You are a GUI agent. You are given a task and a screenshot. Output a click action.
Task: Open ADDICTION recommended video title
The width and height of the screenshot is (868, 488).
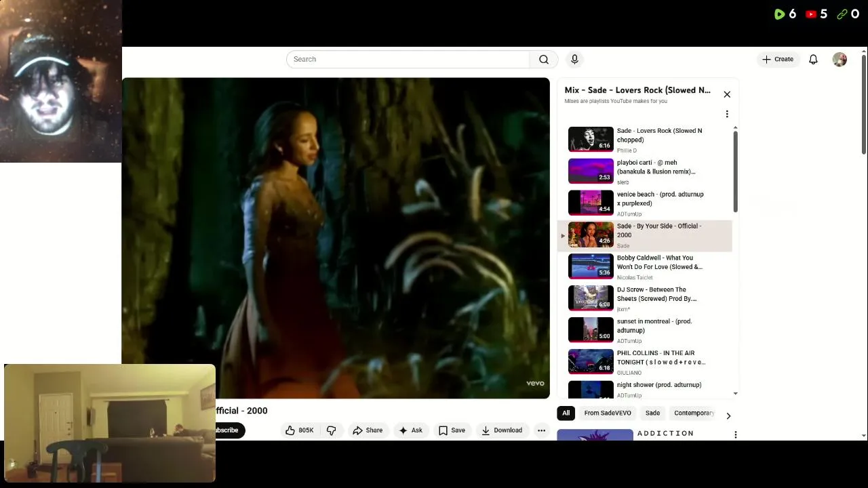pos(665,433)
